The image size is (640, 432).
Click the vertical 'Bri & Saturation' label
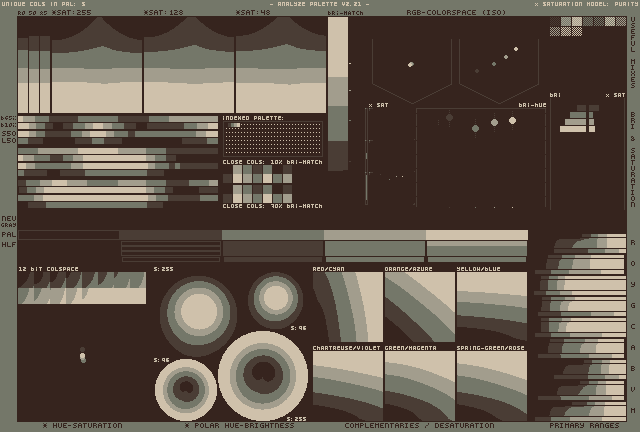pos(633,160)
